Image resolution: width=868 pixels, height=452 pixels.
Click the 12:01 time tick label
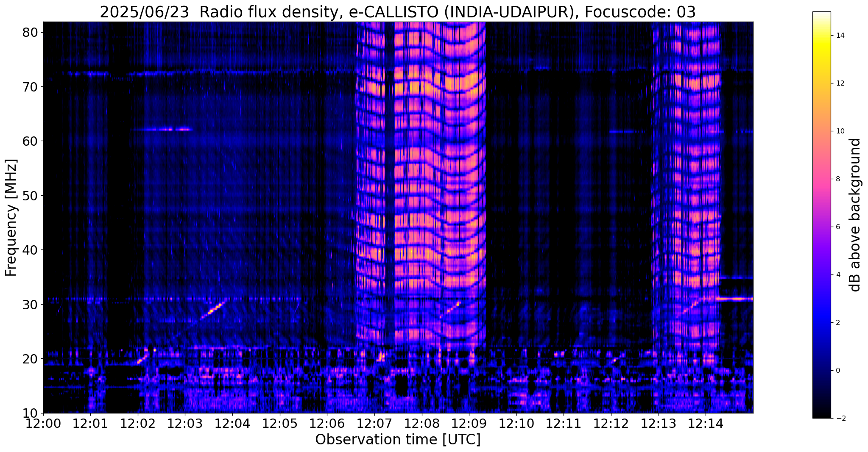(90, 424)
